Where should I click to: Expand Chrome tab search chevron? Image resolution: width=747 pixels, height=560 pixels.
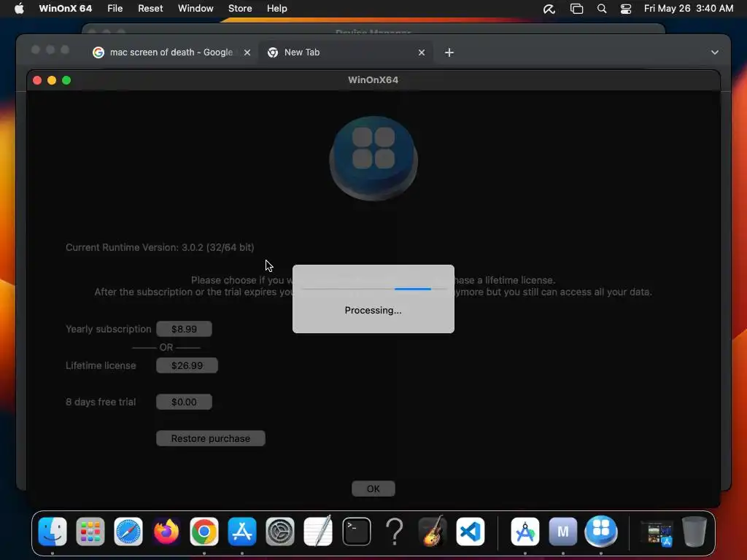(715, 52)
